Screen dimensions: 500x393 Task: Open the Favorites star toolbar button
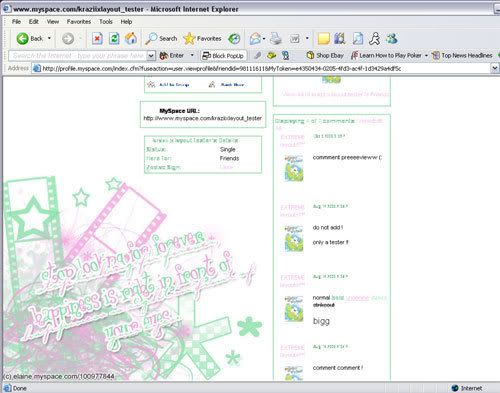pyautogui.click(x=202, y=39)
